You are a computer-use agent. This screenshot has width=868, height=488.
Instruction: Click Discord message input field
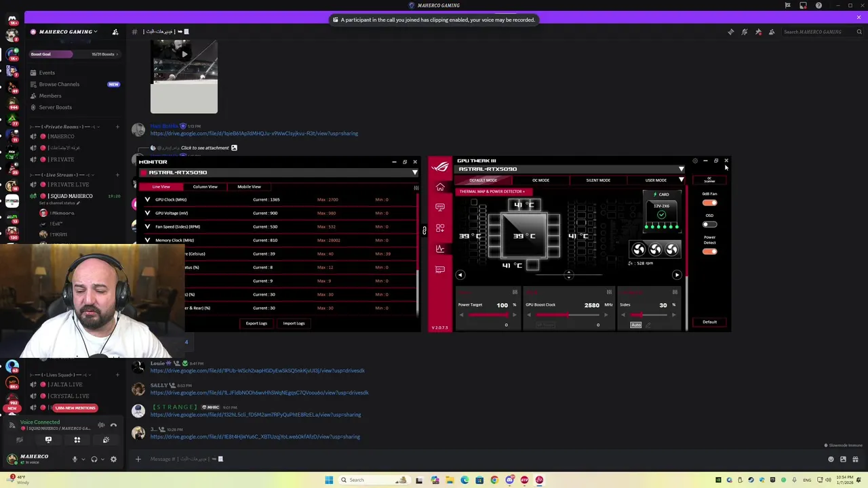tap(475, 459)
